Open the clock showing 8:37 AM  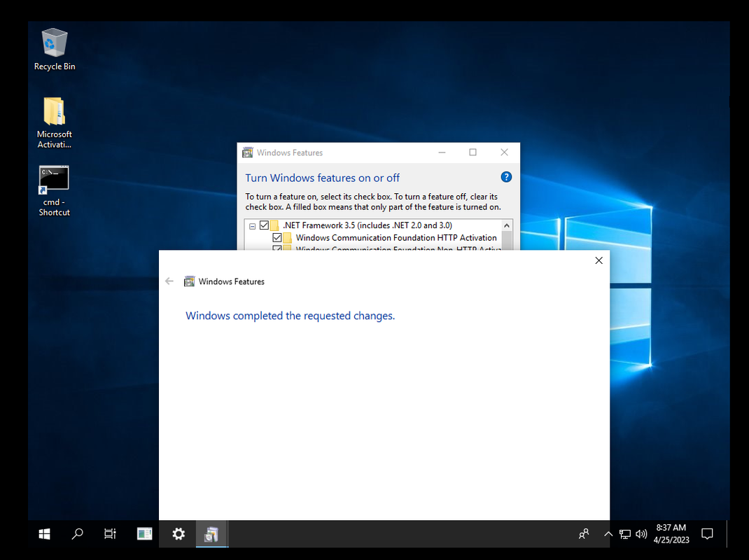[671, 533]
